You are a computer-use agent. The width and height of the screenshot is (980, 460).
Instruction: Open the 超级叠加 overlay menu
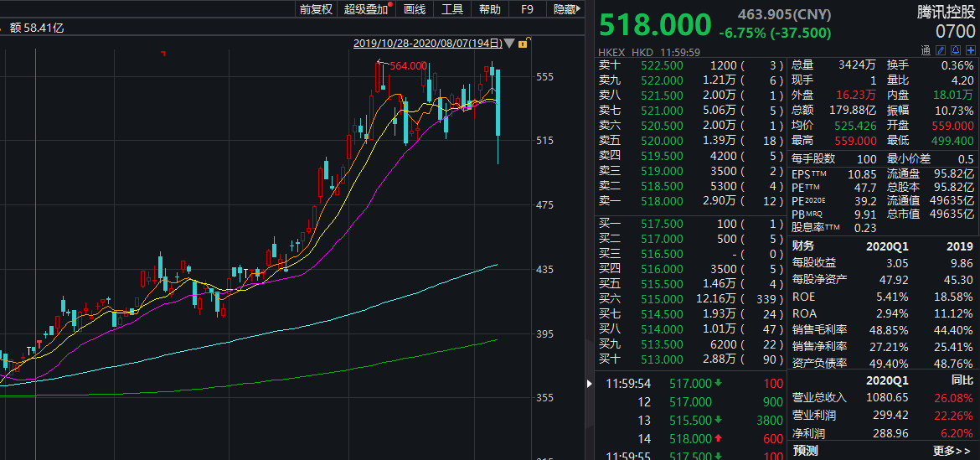tap(366, 8)
